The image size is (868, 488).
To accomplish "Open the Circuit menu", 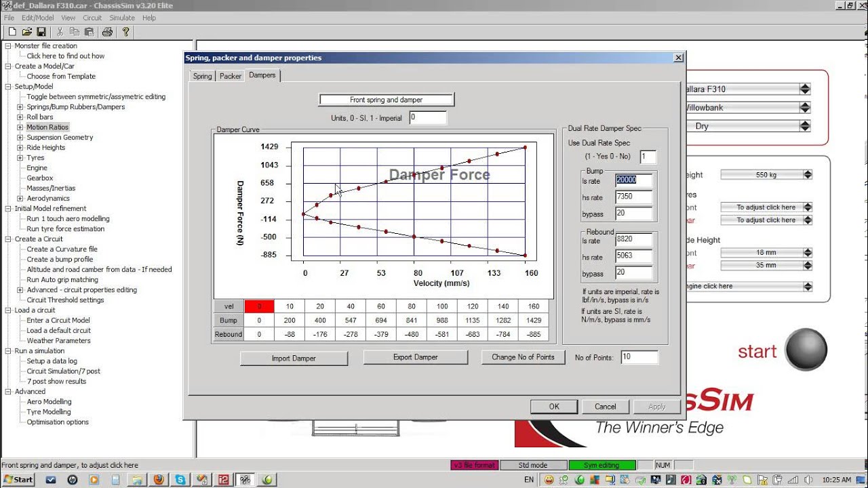I will (92, 18).
